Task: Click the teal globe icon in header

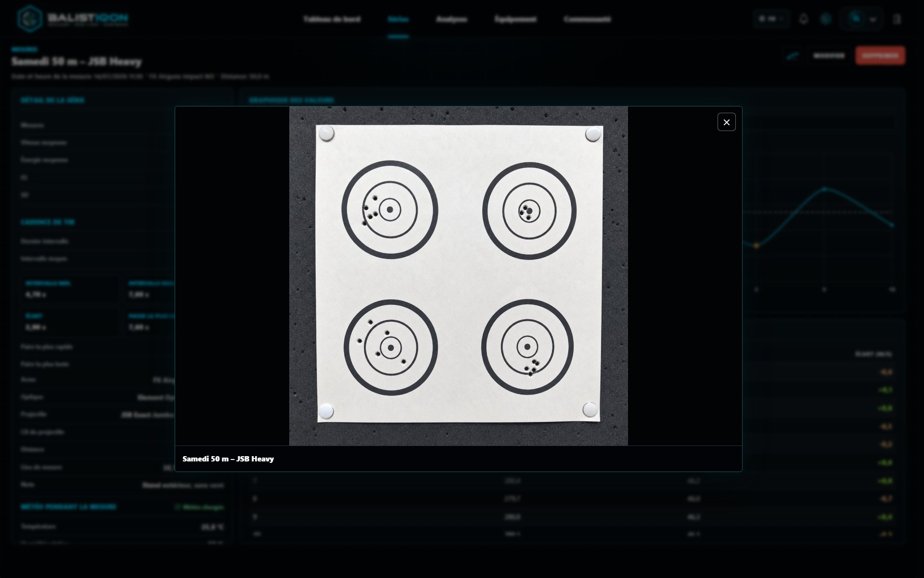Action: (x=826, y=19)
